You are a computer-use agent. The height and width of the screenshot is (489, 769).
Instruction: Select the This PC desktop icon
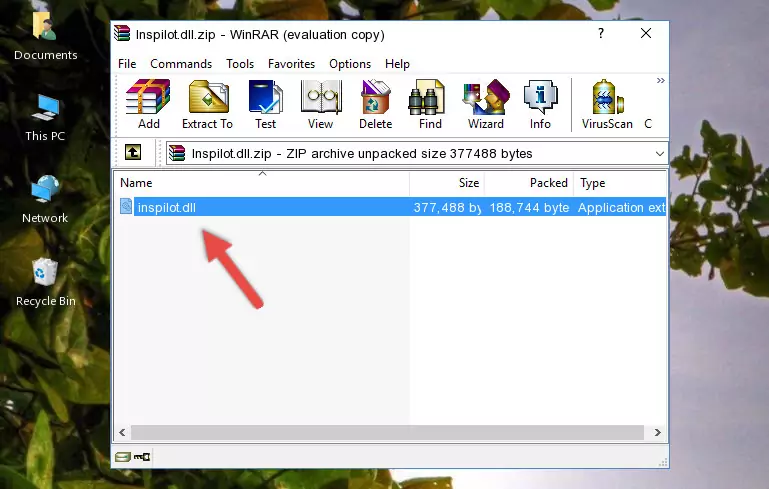click(x=45, y=118)
